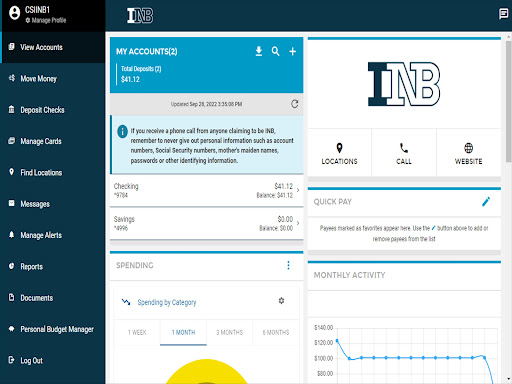Click the user profile avatar icon
Viewport: 512px width, 384px height.
pos(14,13)
